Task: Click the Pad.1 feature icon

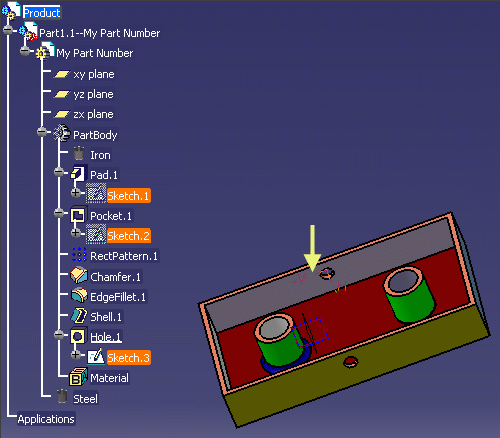Action: (x=79, y=174)
